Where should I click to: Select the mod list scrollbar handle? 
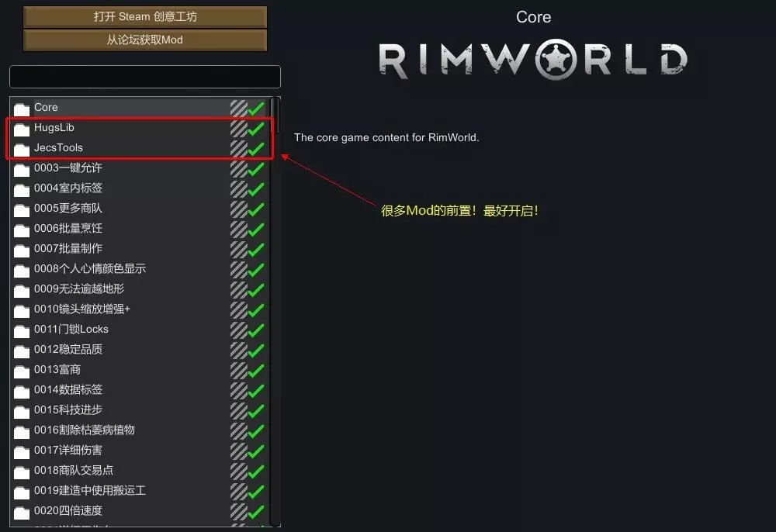click(x=275, y=115)
